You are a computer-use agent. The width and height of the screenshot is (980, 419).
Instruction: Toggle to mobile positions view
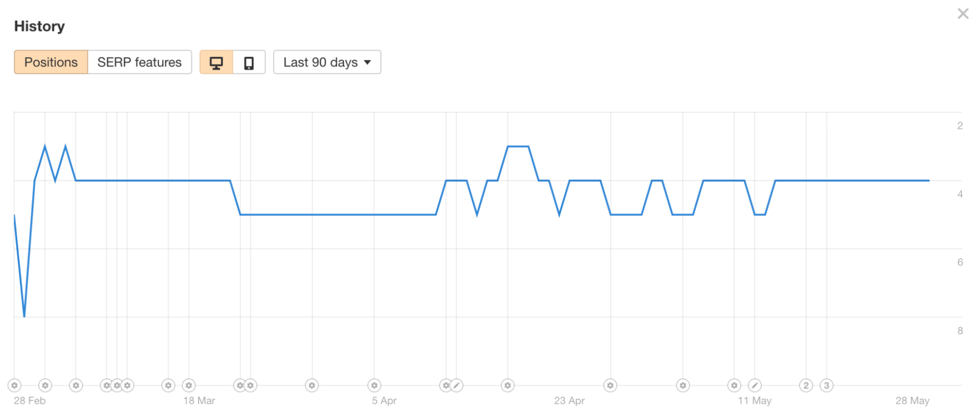[x=249, y=62]
